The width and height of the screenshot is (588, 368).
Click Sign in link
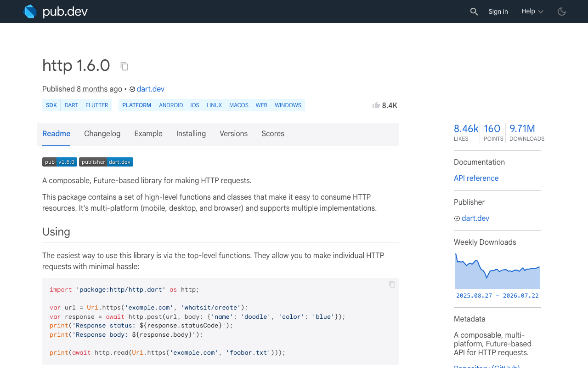pyautogui.click(x=498, y=11)
